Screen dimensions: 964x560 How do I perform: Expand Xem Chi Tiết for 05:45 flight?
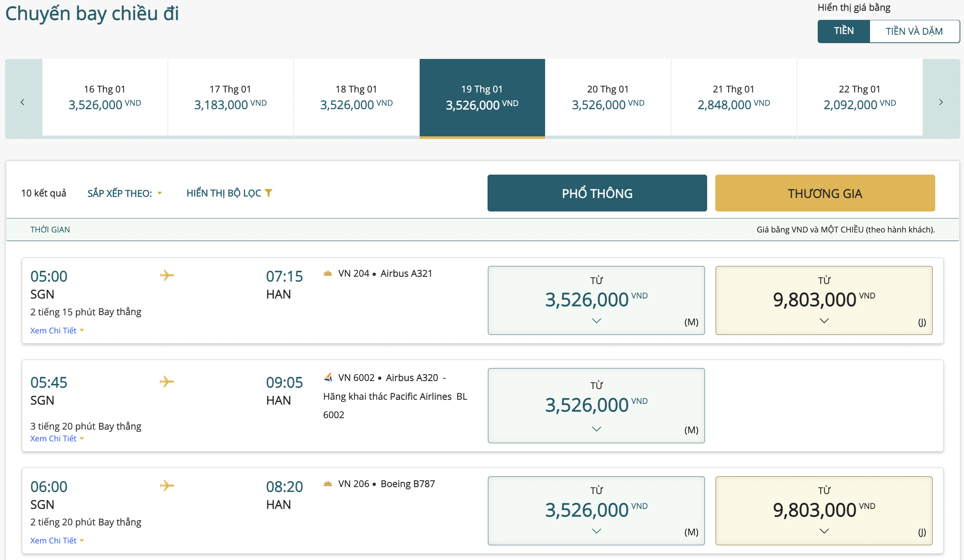[57, 438]
